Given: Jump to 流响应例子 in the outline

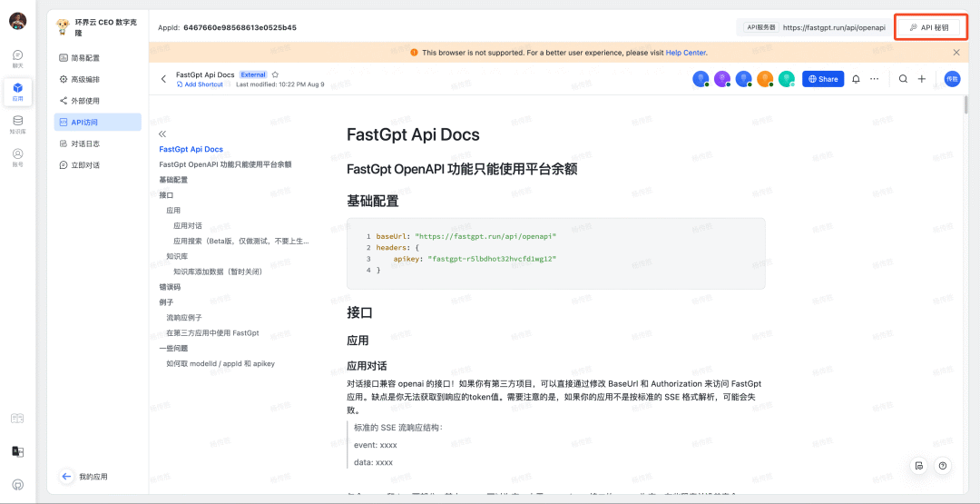Looking at the screenshot, I should 183,318.
